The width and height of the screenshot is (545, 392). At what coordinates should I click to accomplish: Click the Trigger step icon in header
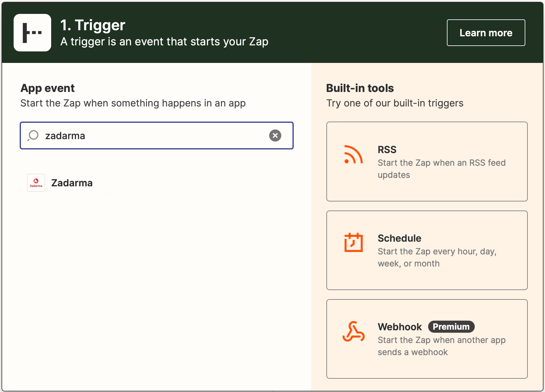pos(32,33)
